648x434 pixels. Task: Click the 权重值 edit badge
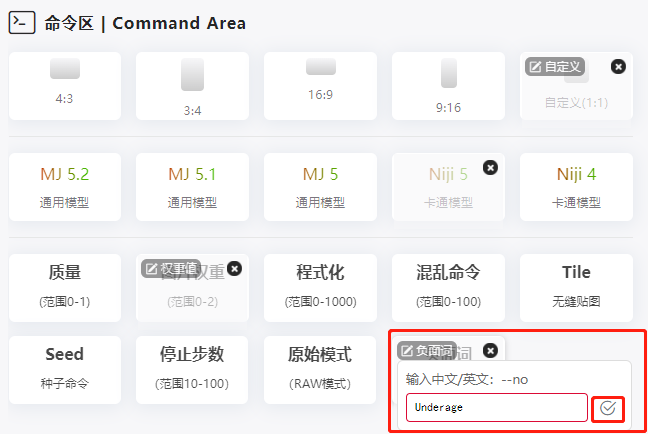171,268
